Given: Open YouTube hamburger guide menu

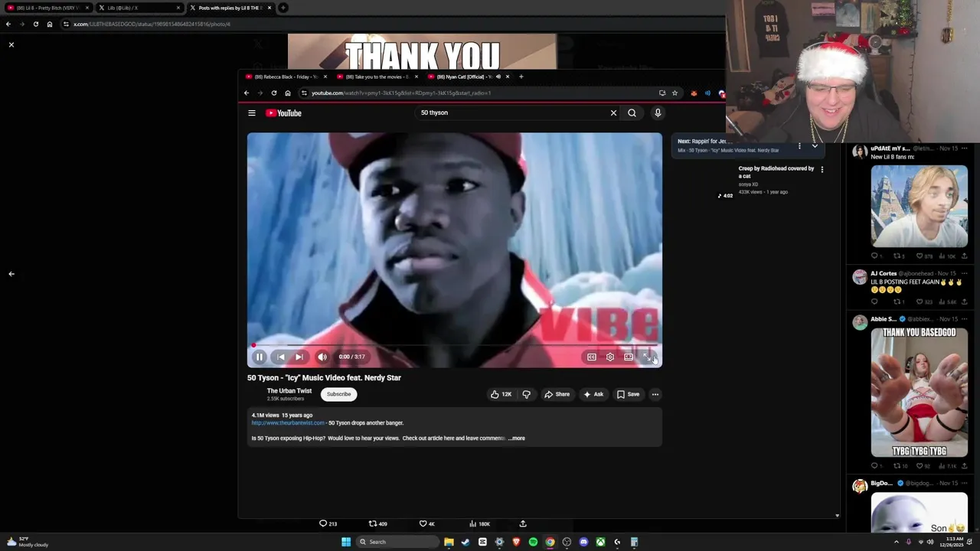Looking at the screenshot, I should (x=252, y=113).
